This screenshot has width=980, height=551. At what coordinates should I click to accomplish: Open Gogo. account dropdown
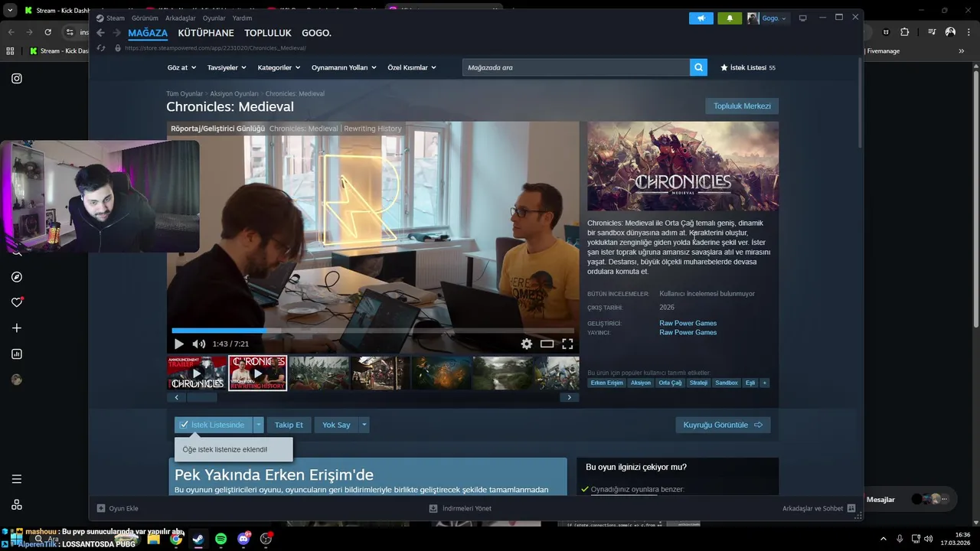pyautogui.click(x=767, y=18)
